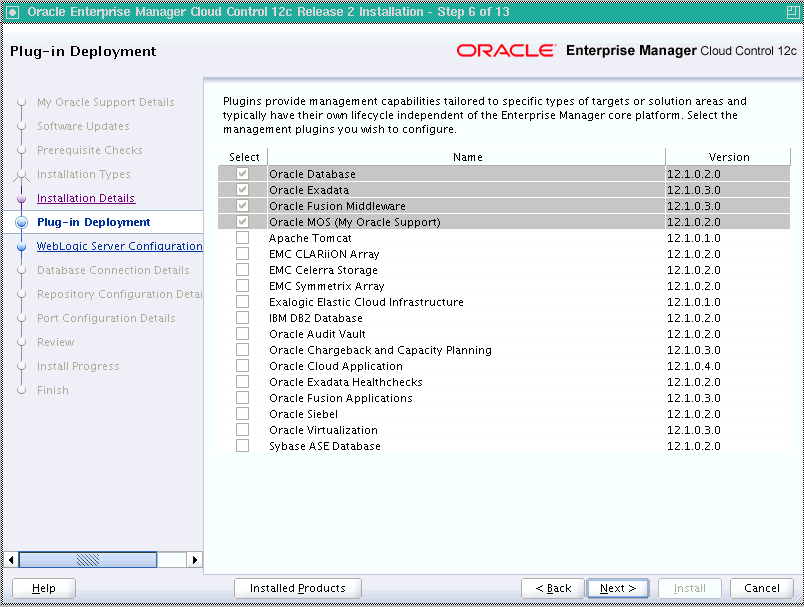Click the Review step
The height and width of the screenshot is (607, 804).
coord(55,342)
